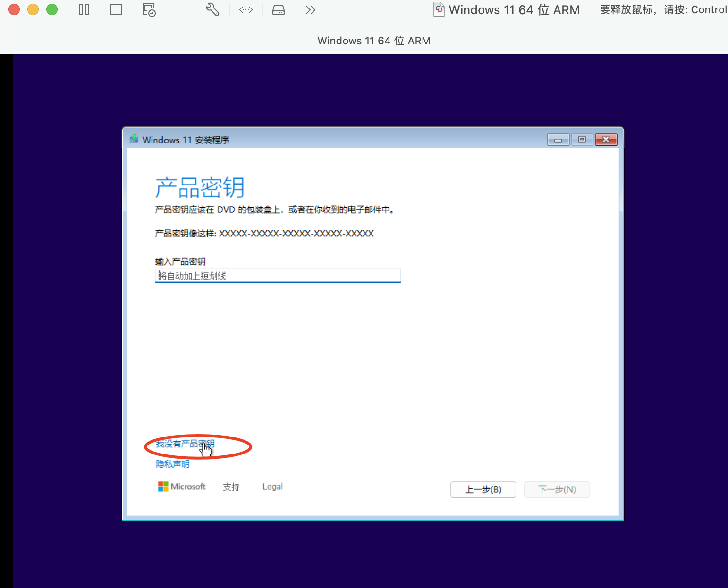728x588 pixels.
Task: Click the Windows setup icon in the dialog title bar
Action: tap(134, 139)
